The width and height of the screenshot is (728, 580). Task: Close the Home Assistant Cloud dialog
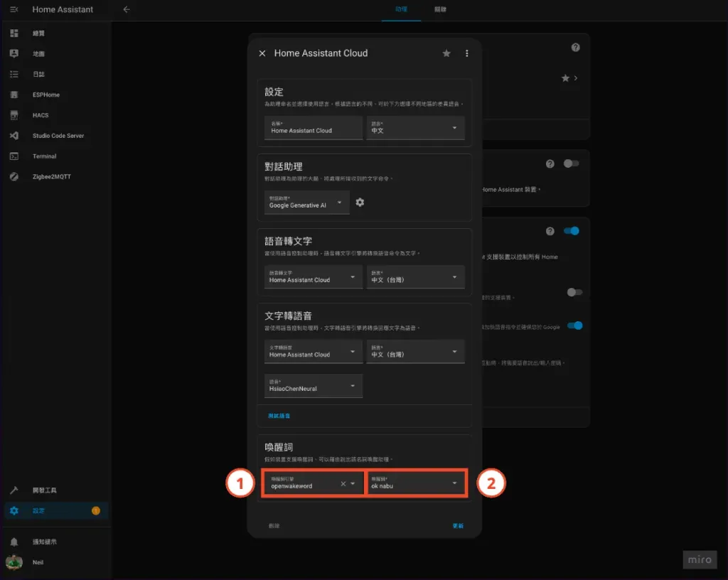tap(262, 53)
